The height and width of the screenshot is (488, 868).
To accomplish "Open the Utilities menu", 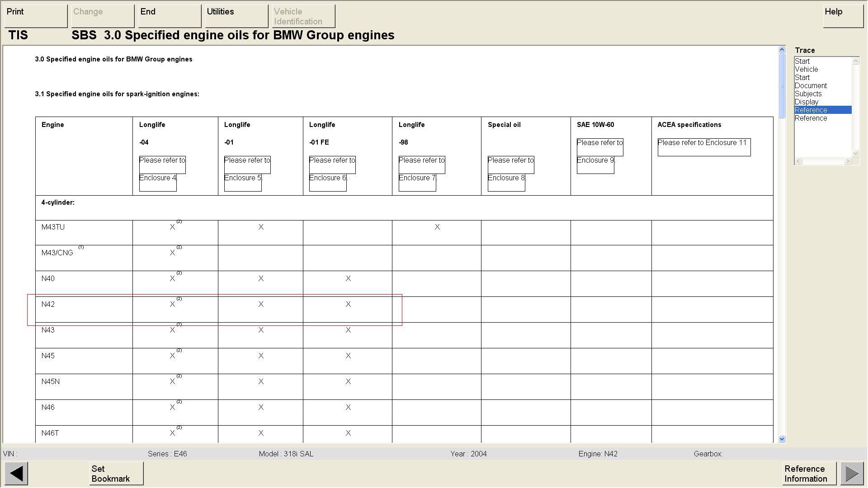I will tap(236, 16).
